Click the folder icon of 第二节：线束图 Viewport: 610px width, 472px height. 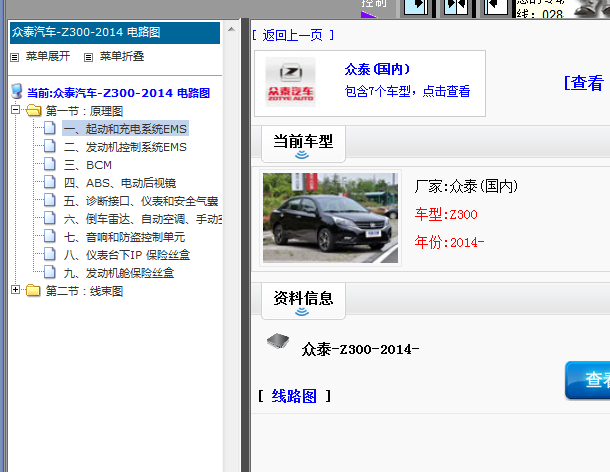click(x=33, y=290)
